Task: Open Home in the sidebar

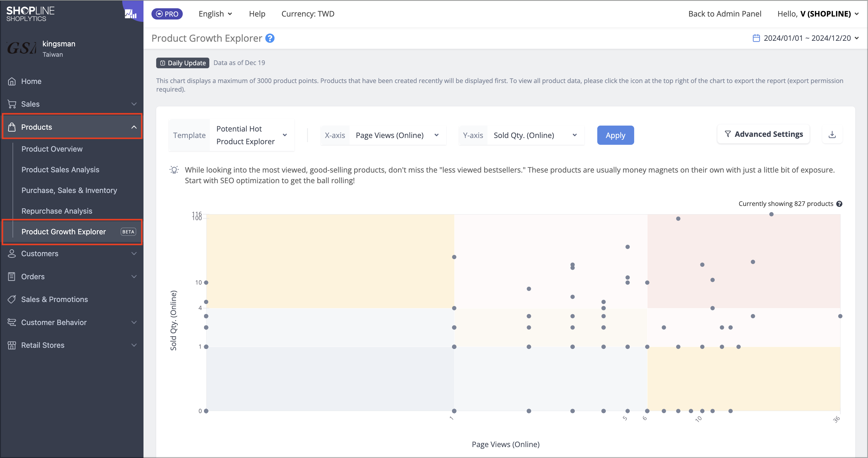Action: click(x=31, y=81)
